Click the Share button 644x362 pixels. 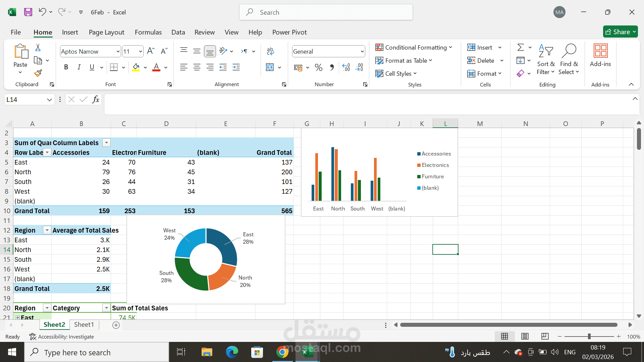(620, 32)
